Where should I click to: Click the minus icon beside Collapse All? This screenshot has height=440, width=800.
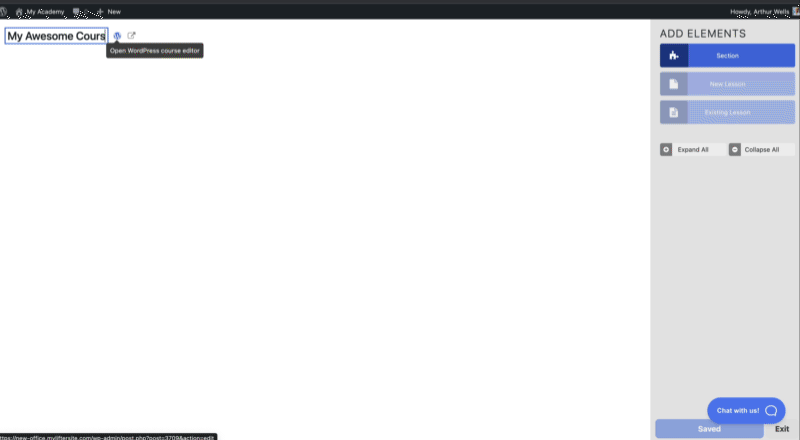pyautogui.click(x=735, y=150)
